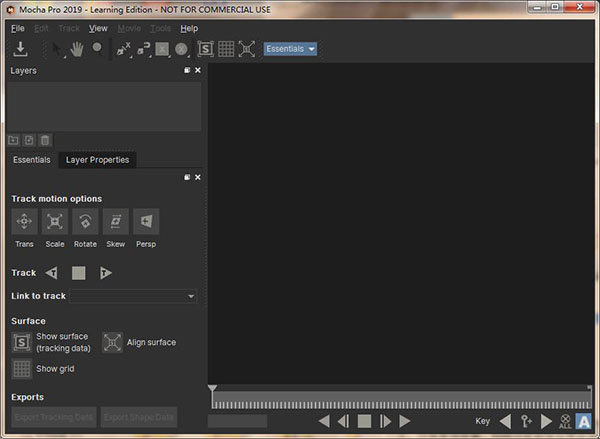Click Play forwards button
This screenshot has width=600, height=439.
click(x=404, y=421)
